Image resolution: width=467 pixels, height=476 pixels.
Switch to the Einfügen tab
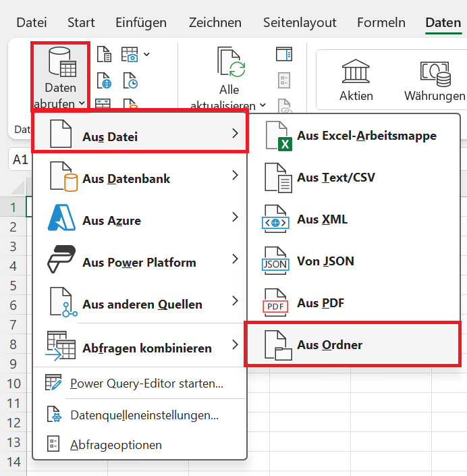[141, 22]
